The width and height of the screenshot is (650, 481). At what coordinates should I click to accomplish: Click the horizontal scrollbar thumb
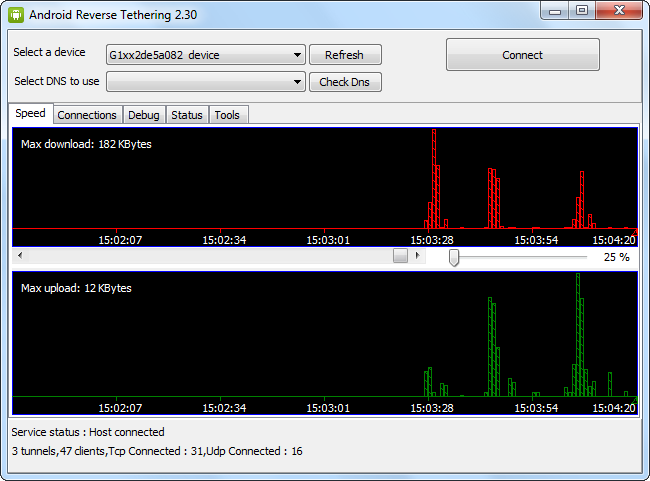[x=400, y=255]
